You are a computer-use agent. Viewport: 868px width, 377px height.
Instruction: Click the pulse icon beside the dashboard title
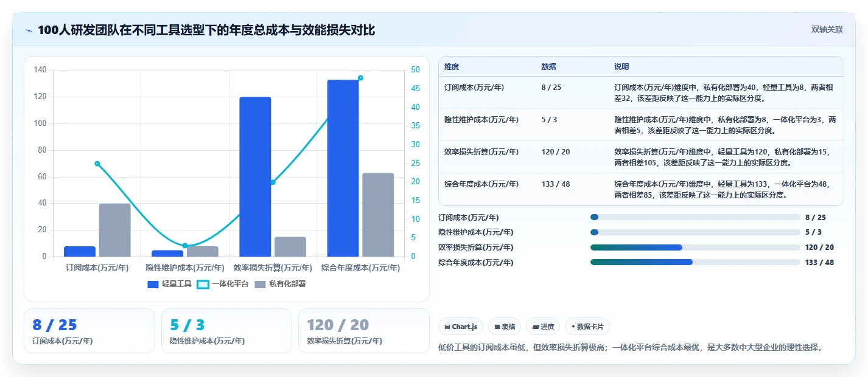tap(29, 30)
